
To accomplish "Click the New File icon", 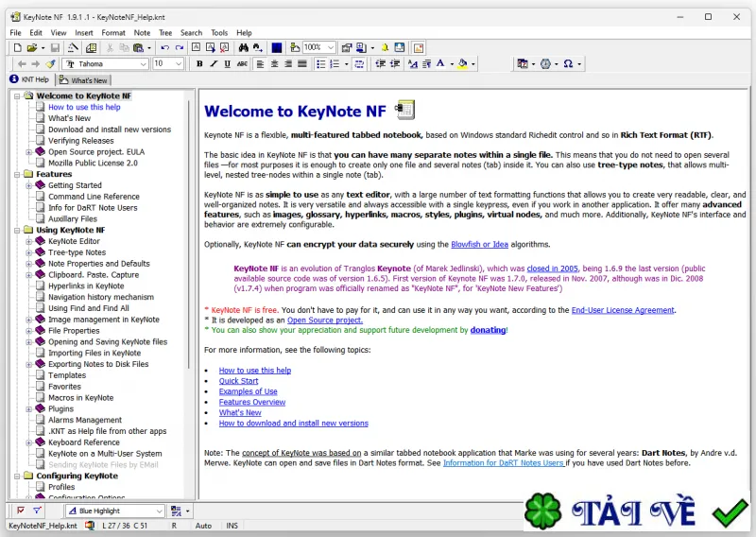I will click(17, 48).
